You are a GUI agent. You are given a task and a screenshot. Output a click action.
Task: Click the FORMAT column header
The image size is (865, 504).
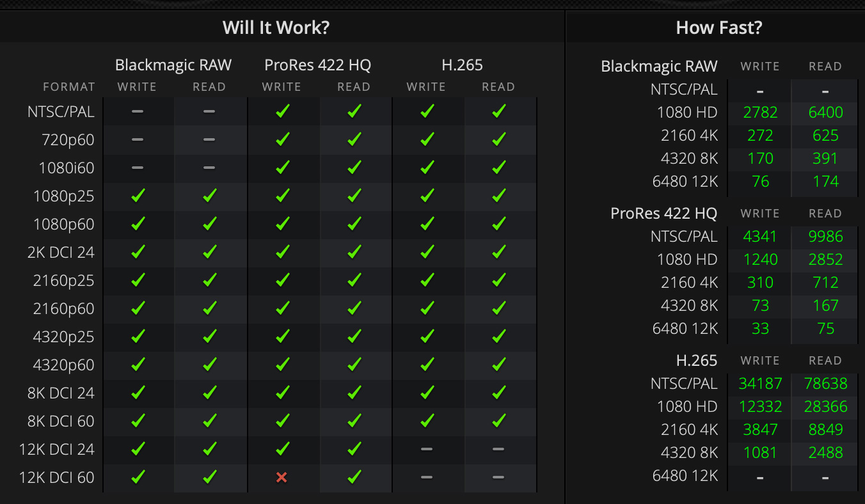(x=69, y=87)
